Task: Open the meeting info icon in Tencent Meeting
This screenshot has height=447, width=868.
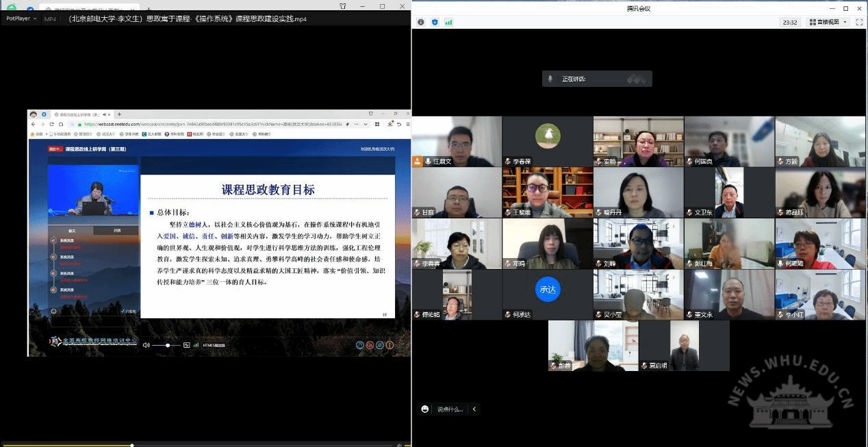Action: coord(421,22)
